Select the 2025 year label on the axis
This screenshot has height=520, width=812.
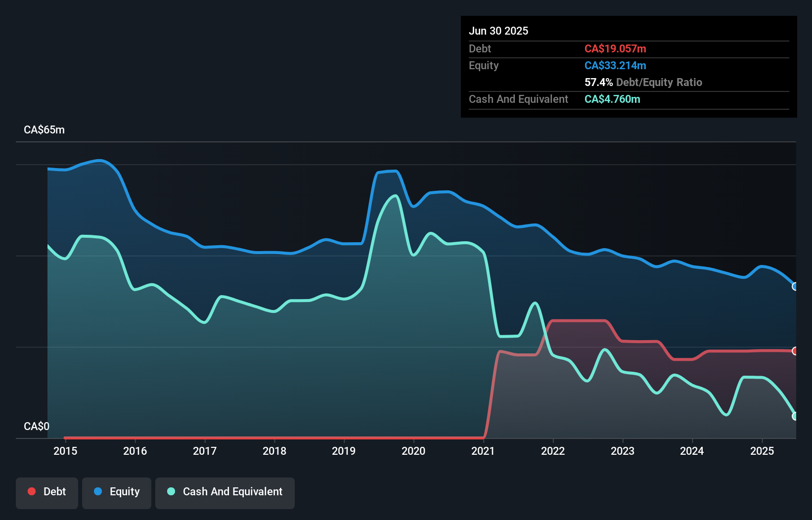click(762, 451)
